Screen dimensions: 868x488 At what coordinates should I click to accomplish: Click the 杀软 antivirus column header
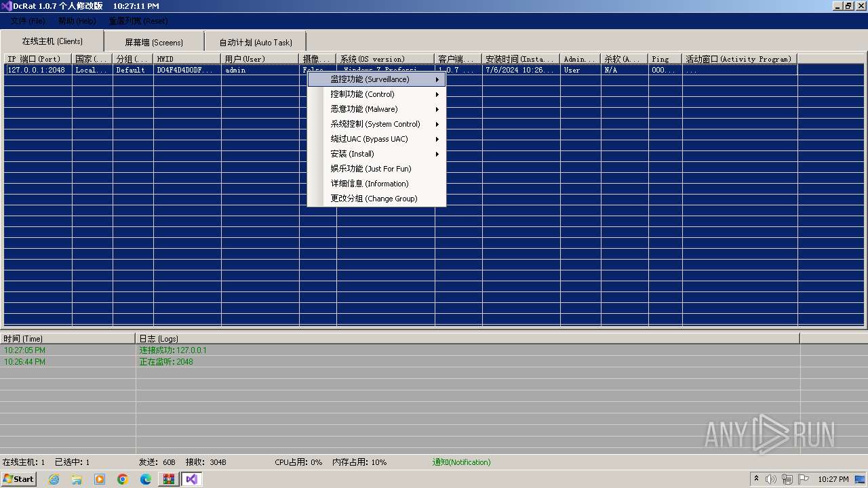(625, 59)
